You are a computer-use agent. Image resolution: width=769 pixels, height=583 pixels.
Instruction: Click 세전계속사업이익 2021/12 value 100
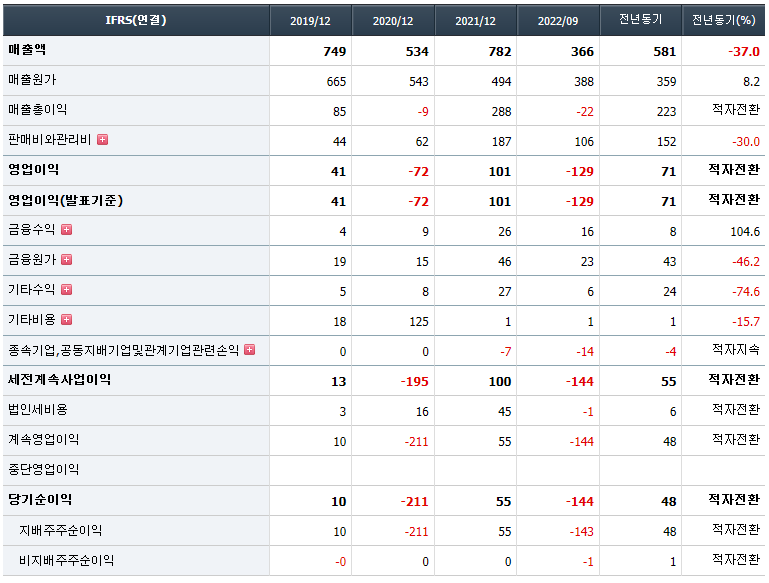tap(500, 381)
